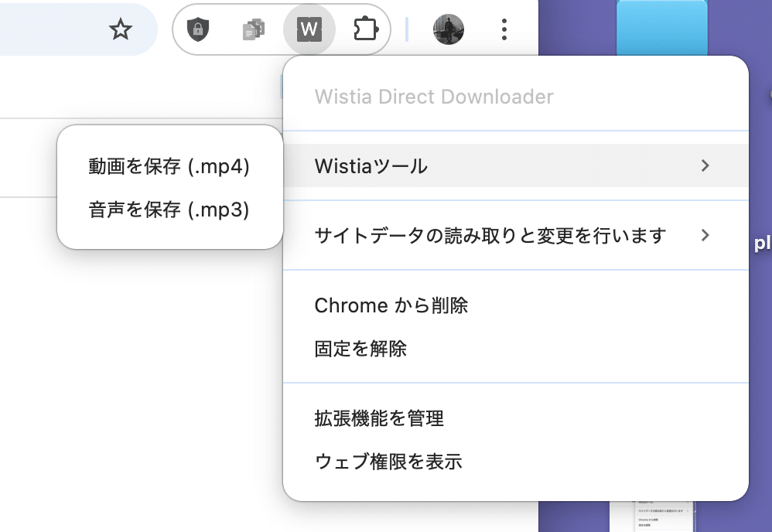Expand the Wistiaツール submenu arrow
Screen dimensions: 772x532
point(705,165)
